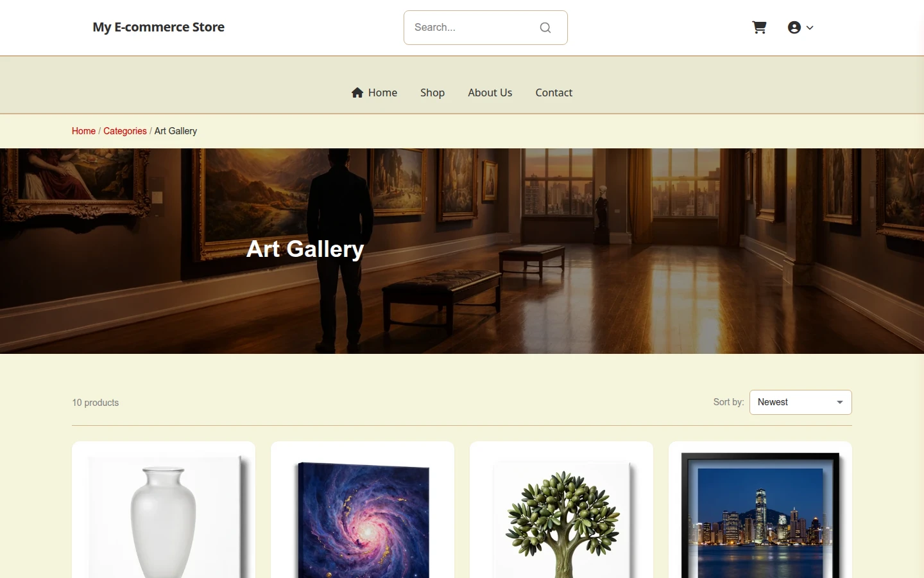Navigate to the Contact page

click(554, 92)
